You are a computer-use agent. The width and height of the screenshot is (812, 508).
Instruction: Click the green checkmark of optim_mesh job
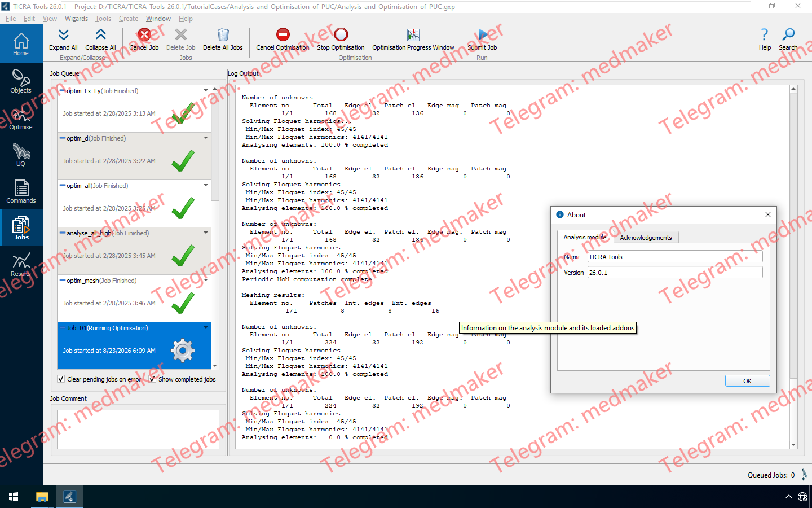tap(183, 303)
